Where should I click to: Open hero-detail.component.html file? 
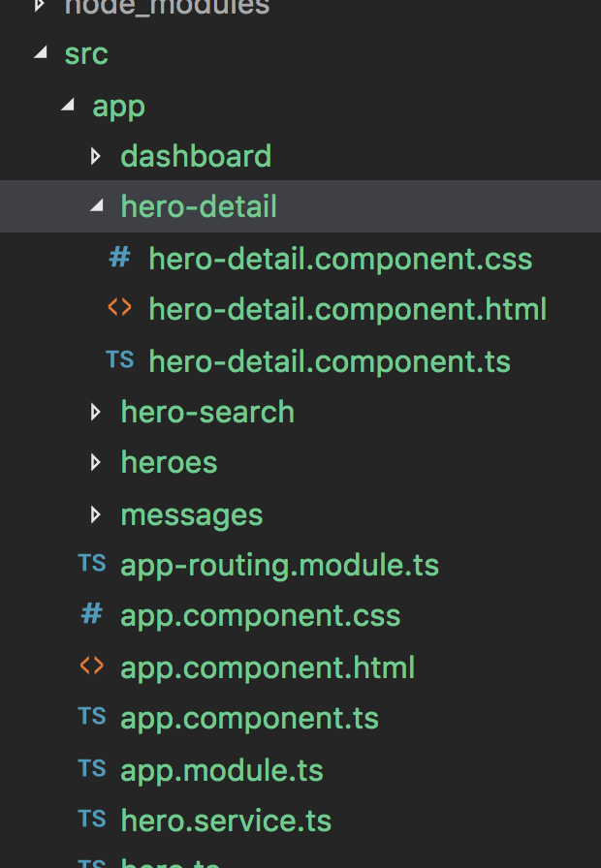[x=347, y=309]
